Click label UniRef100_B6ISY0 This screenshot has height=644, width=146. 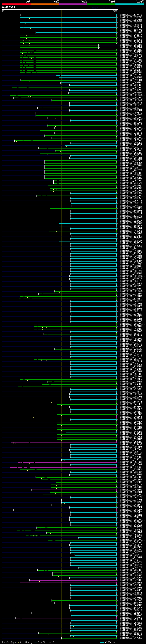[x=131, y=334]
